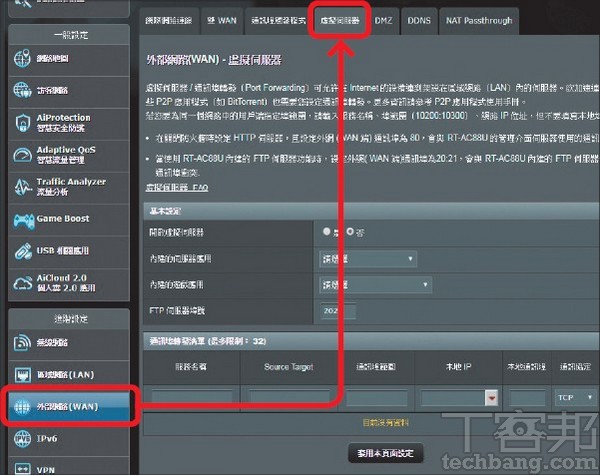The image size is (600, 475).
Task: Expand the built-in server application dropdown
Action: pos(367,259)
